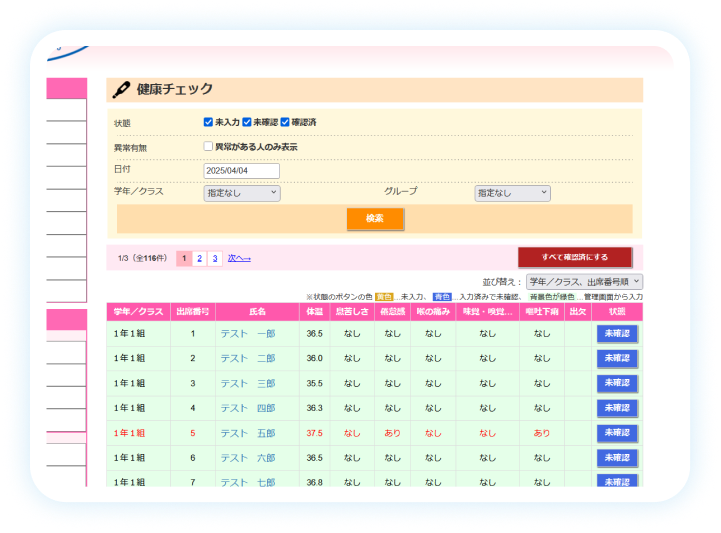Go to pagination page 3
This screenshot has width=721, height=533.
point(215,258)
